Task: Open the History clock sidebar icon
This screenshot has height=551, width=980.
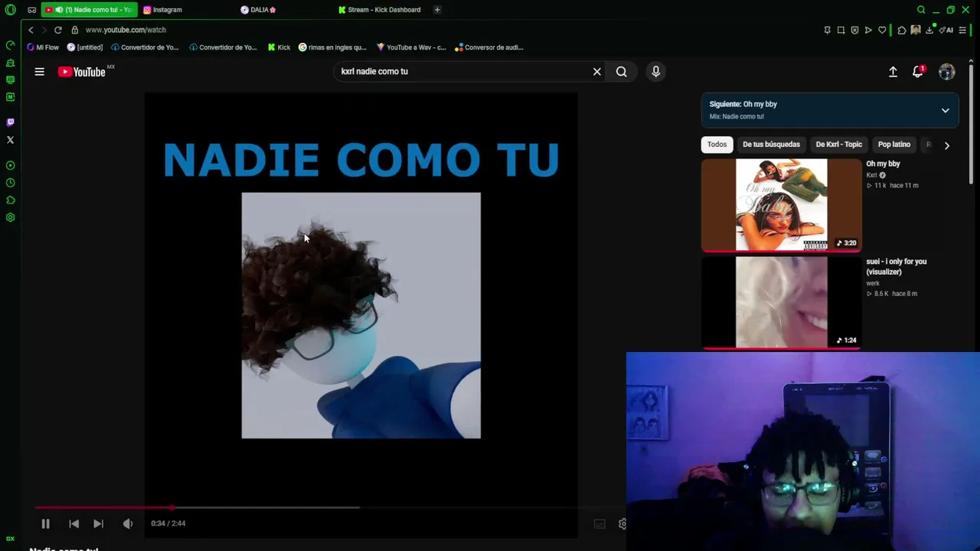Action: 10,183
